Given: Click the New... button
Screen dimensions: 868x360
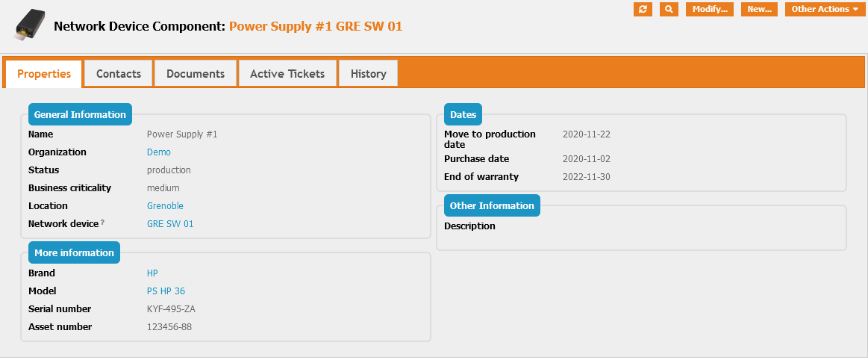Looking at the screenshot, I should (759, 9).
